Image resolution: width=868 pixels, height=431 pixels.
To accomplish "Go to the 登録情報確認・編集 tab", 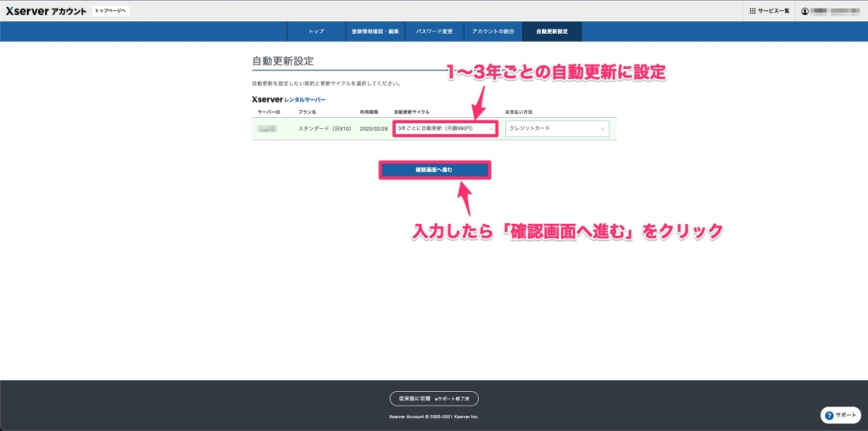I will [374, 31].
